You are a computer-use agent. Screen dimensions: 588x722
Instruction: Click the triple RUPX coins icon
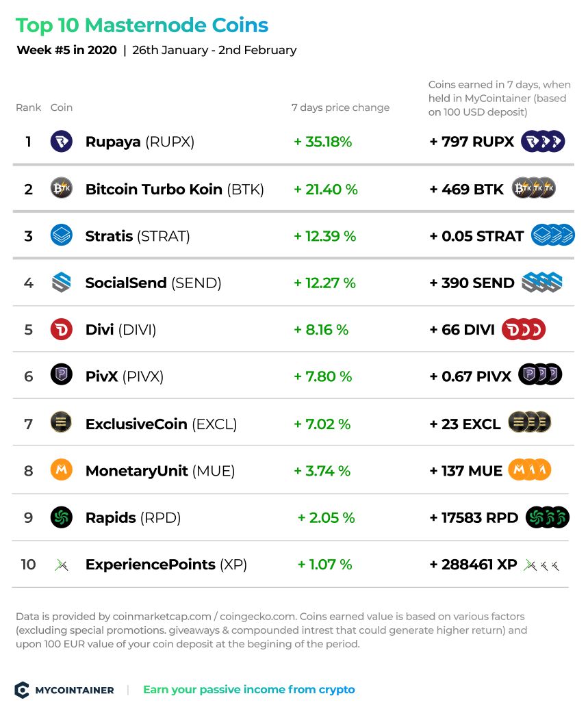click(543, 142)
